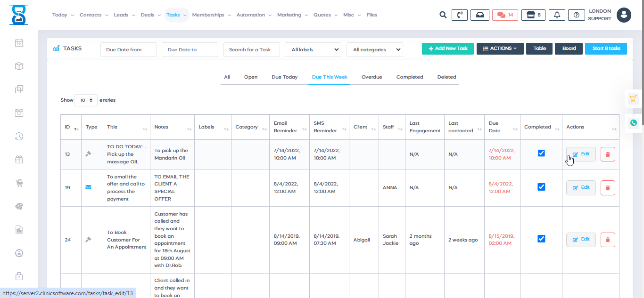
Task: Delete task 13 with red trash icon
Action: tap(608, 154)
